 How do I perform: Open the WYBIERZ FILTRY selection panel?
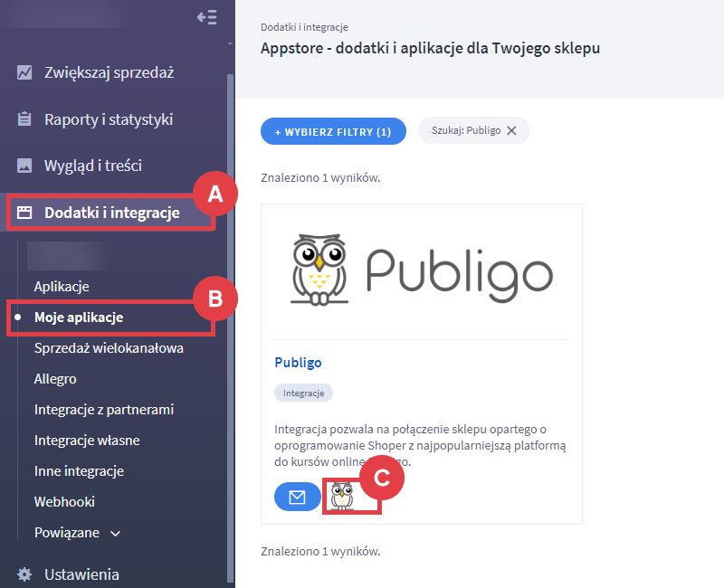tap(333, 130)
